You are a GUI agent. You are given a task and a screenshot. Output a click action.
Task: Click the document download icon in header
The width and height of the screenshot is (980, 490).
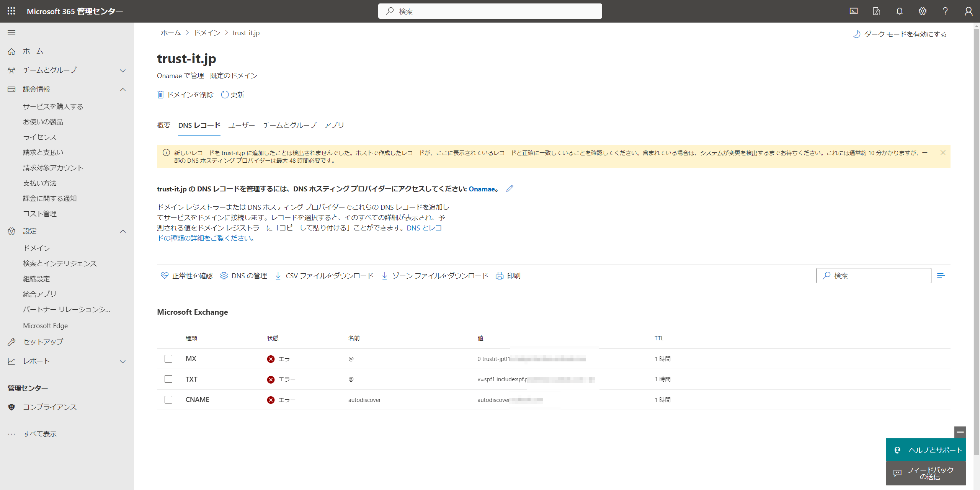coord(876,11)
